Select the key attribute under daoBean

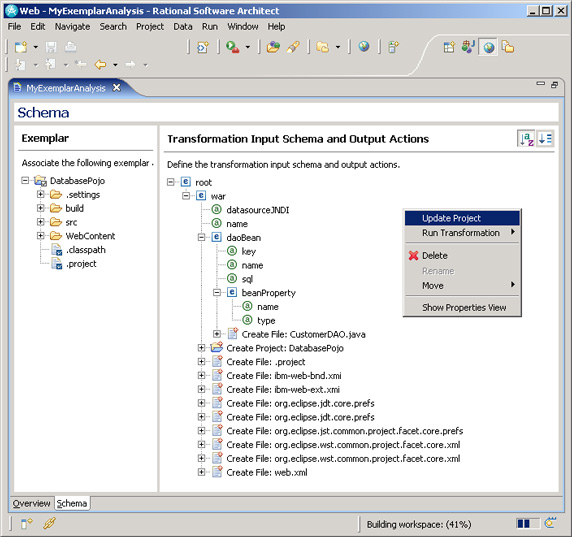248,251
